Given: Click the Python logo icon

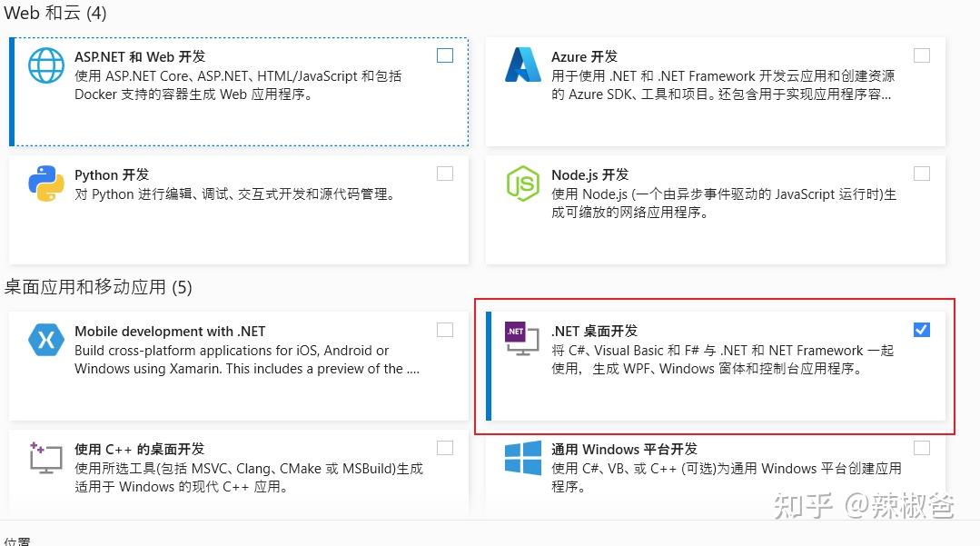Looking at the screenshot, I should click(x=46, y=184).
